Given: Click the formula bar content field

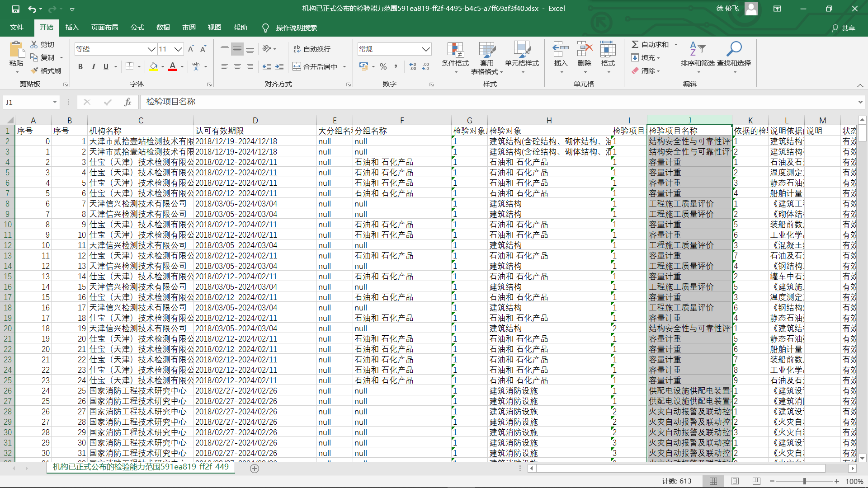Looking at the screenshot, I should pyautogui.click(x=497, y=102).
